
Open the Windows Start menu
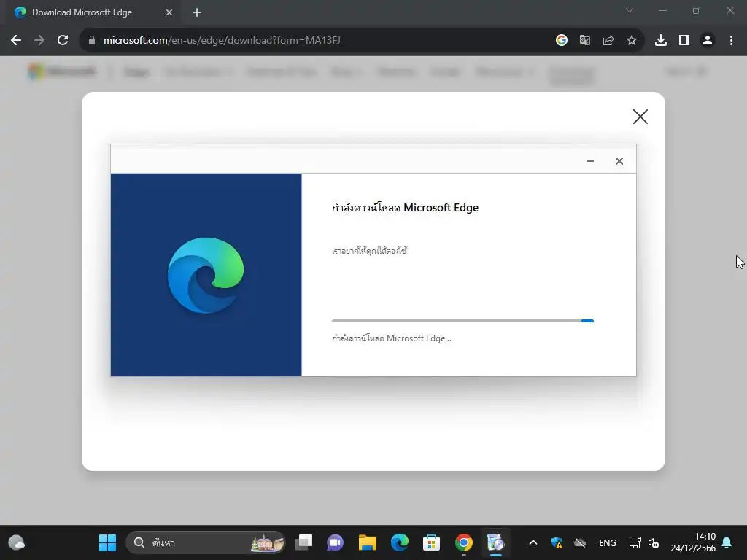click(108, 542)
